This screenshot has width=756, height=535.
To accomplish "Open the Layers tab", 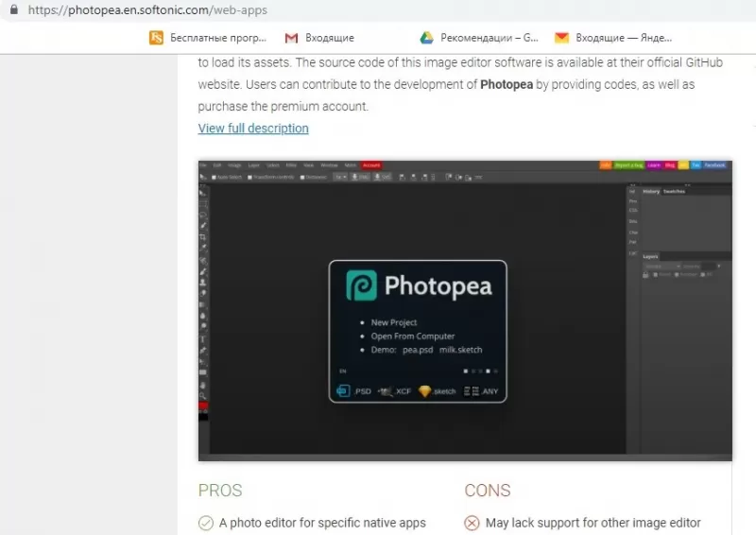I will [650, 257].
